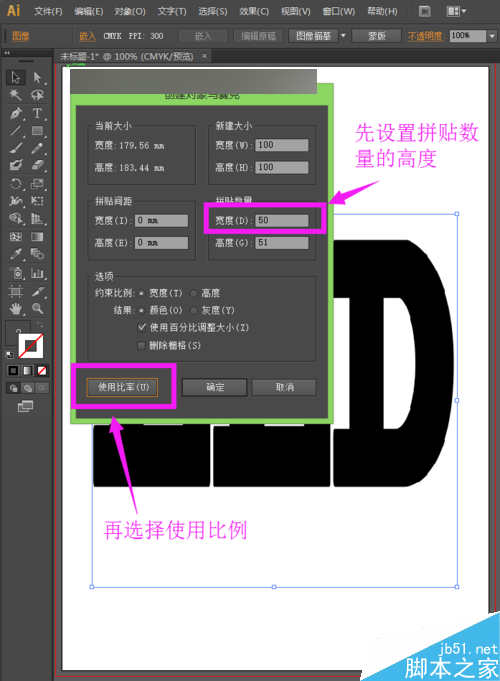Select the Magic Wand tool
The width and height of the screenshot is (500, 681).
coord(16,95)
